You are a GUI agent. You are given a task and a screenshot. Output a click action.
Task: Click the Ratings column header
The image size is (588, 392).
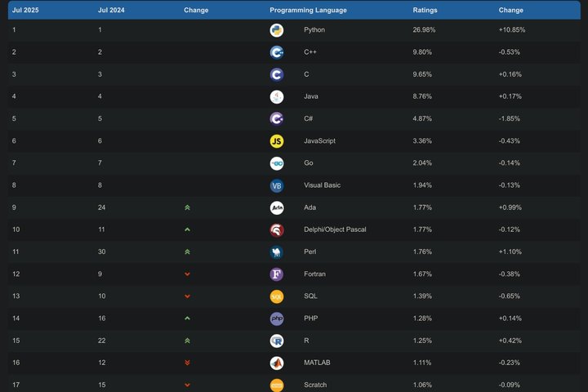pyautogui.click(x=425, y=10)
